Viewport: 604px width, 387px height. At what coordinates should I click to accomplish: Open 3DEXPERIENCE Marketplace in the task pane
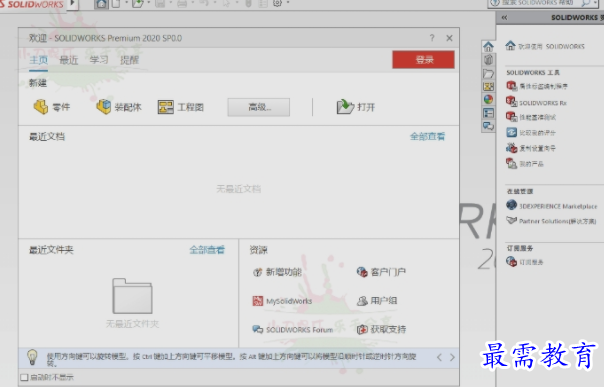[551, 206]
